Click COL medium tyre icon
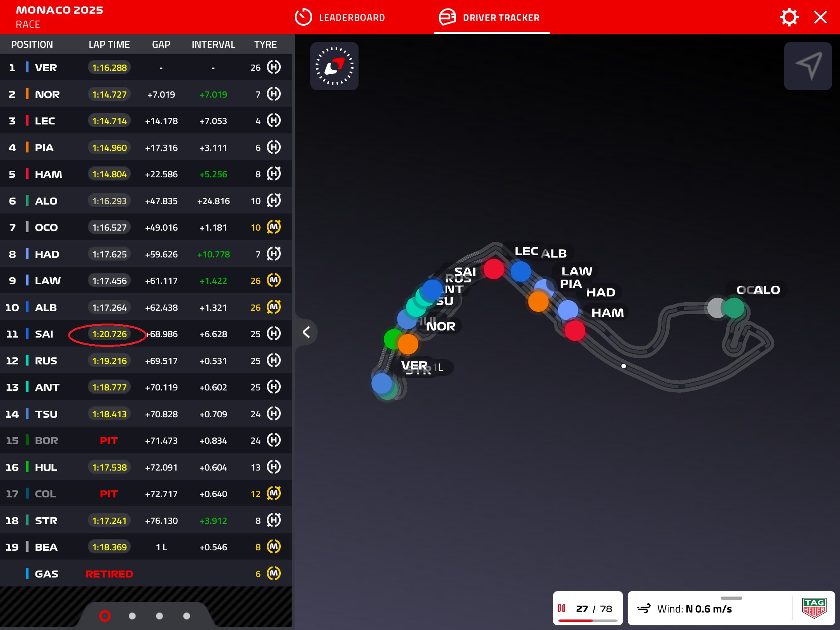Screen dimensions: 840x630 (x=274, y=493)
